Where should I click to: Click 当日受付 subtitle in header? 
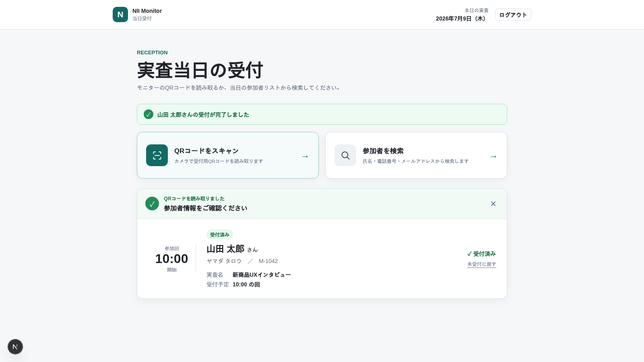[142, 19]
